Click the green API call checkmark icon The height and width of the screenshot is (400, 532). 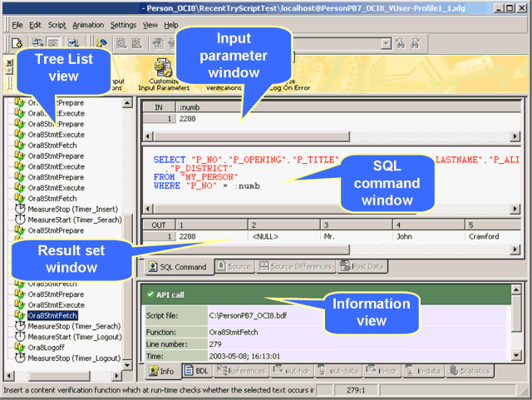pos(149,294)
